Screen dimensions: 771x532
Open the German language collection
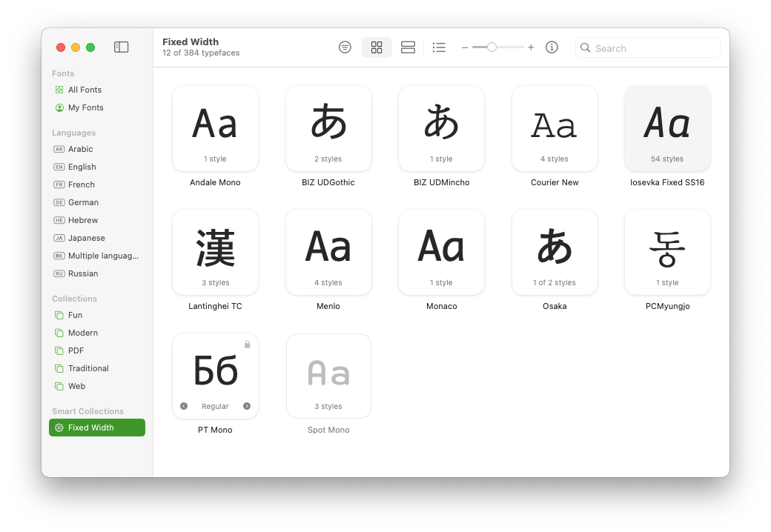[x=97, y=202]
